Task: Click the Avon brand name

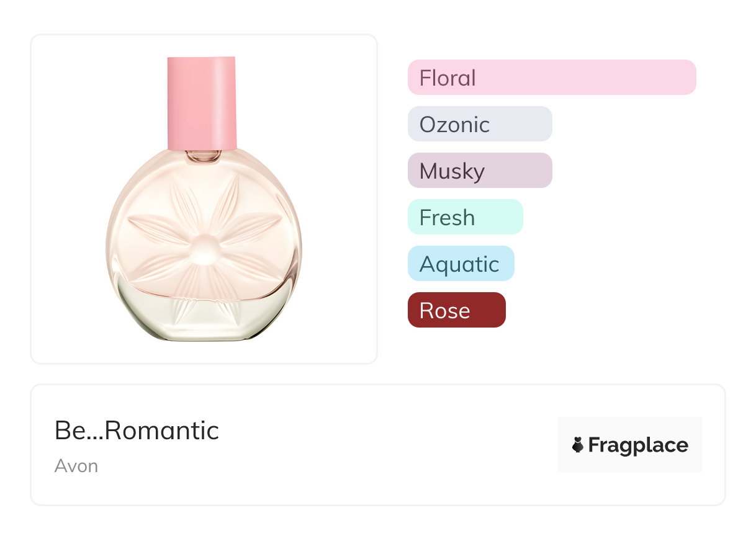Action: coord(76,465)
